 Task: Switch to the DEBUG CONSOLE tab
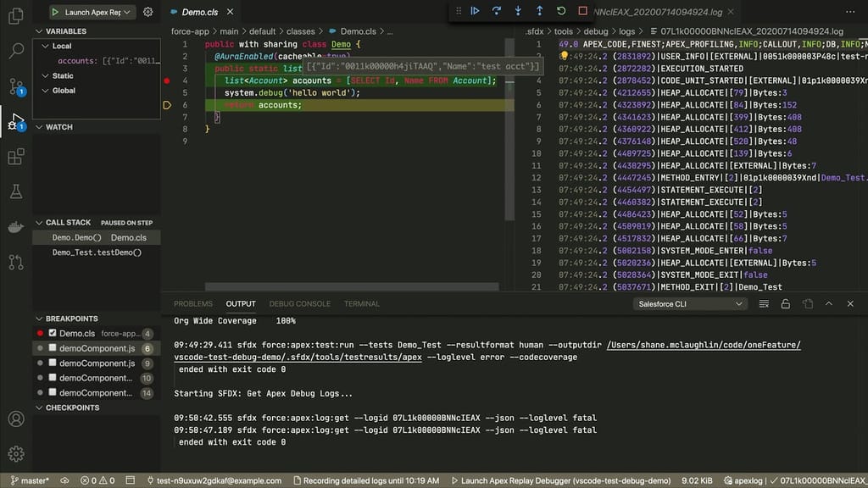pyautogui.click(x=299, y=303)
